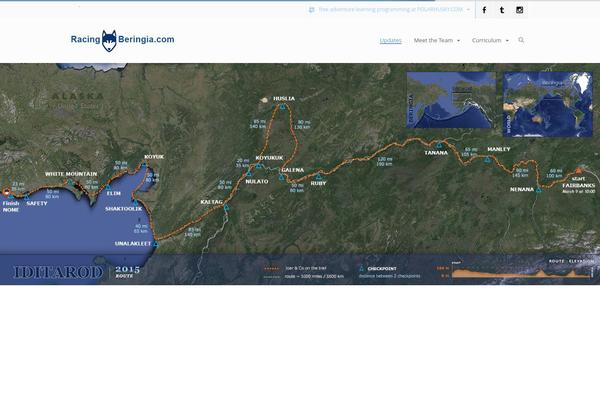Go to the Updates menu item

390,40
